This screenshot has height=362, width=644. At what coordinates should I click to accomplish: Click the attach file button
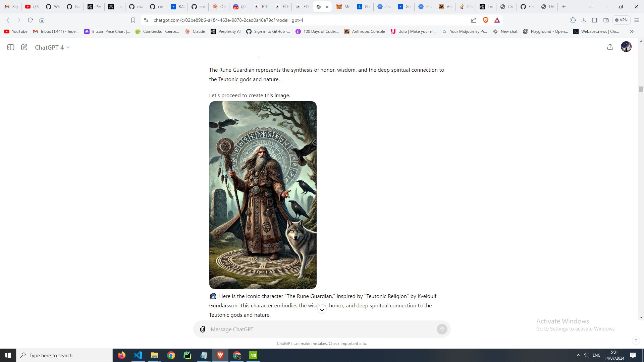203,329
